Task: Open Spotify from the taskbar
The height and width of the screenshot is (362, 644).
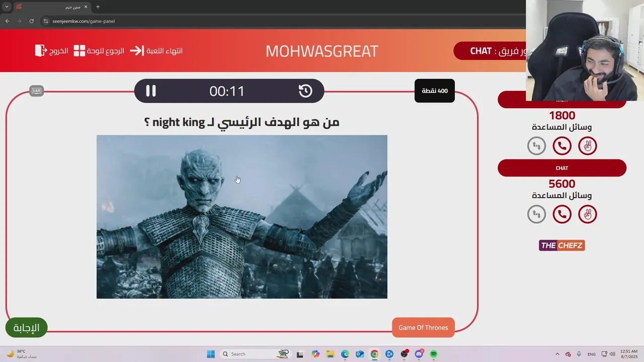Action: [x=434, y=354]
